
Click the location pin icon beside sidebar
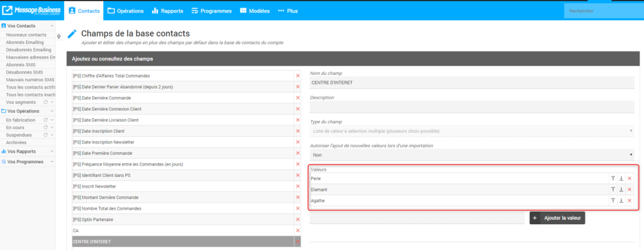[x=58, y=37]
